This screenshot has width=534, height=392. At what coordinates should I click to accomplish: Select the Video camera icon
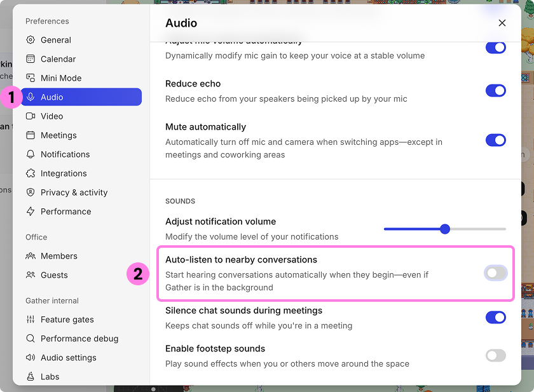click(31, 116)
